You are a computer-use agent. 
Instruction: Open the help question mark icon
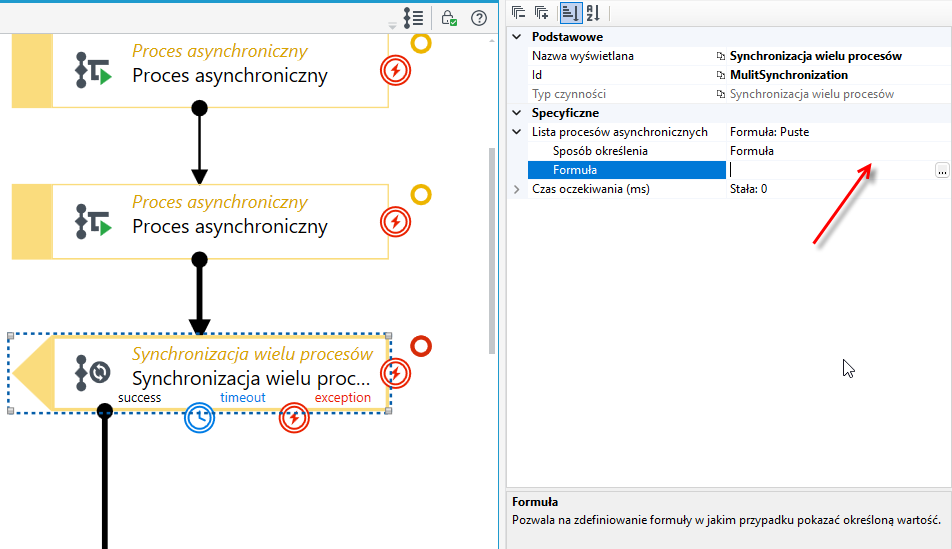coord(479,18)
